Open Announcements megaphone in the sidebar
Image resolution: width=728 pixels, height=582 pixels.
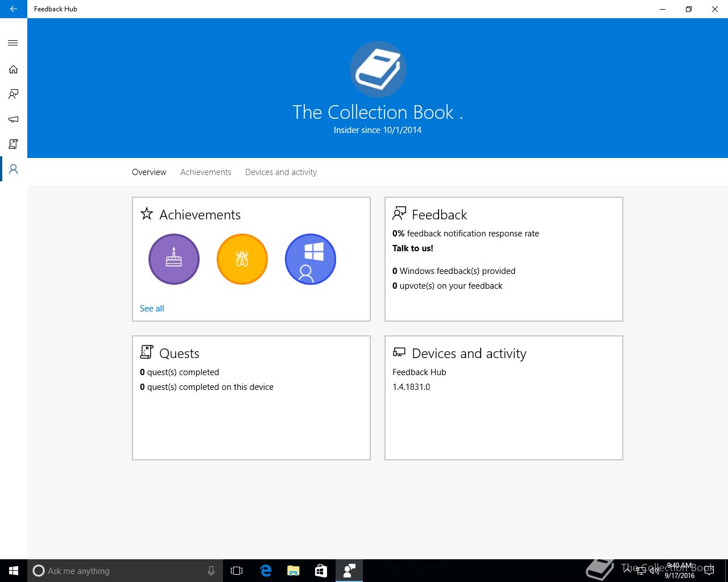coord(13,119)
